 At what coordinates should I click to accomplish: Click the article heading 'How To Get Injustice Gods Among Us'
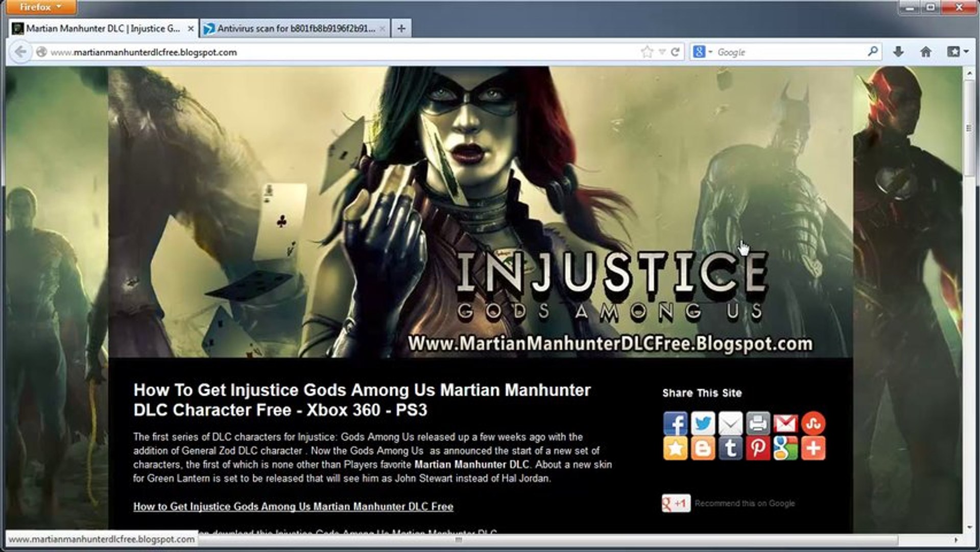click(362, 400)
